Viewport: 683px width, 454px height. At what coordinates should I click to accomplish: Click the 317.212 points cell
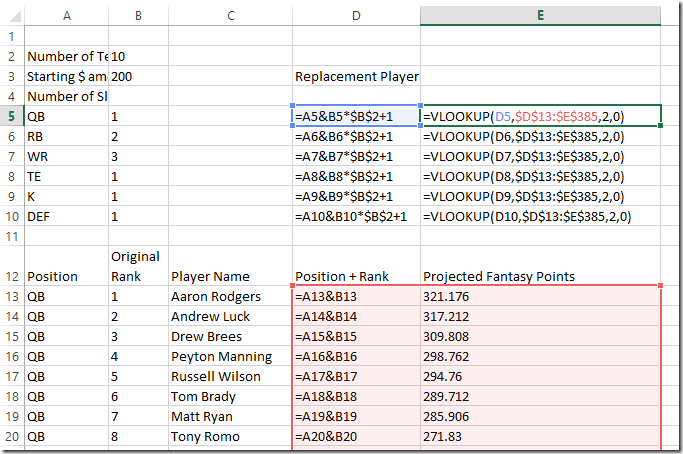click(x=541, y=316)
